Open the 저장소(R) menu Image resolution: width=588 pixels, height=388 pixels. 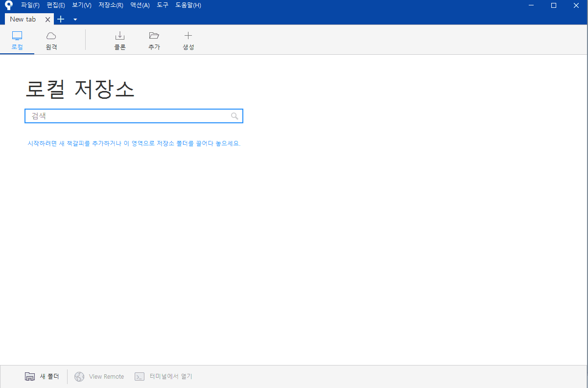pos(111,5)
